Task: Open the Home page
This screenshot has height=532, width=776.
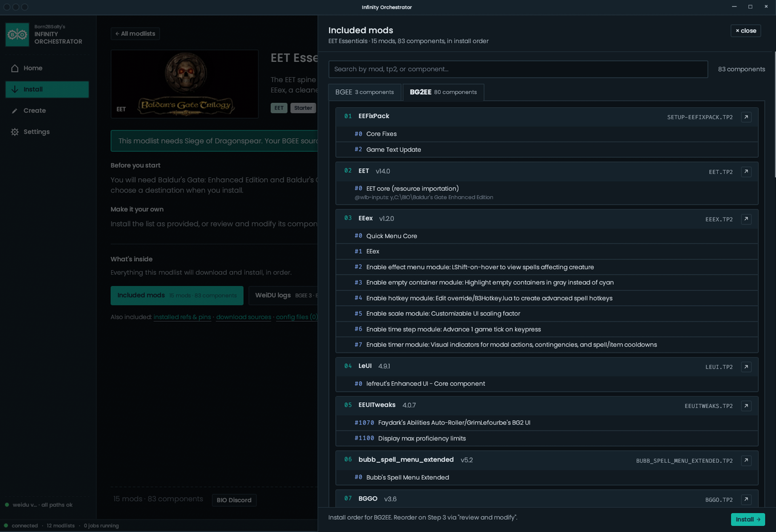Action: [47, 68]
